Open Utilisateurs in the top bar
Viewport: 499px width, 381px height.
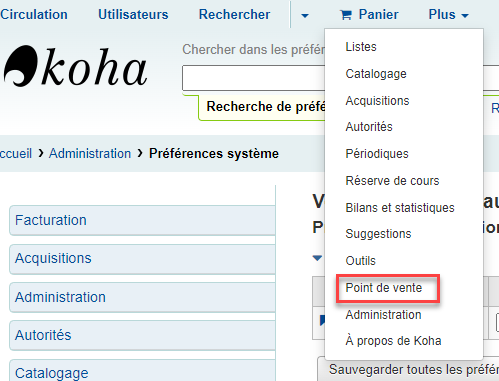pyautogui.click(x=133, y=15)
